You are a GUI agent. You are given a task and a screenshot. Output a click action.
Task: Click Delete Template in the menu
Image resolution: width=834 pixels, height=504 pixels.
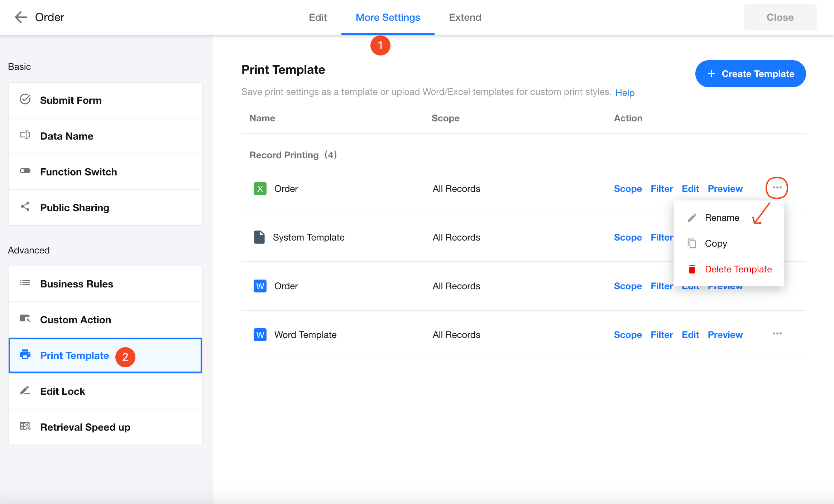[738, 269]
